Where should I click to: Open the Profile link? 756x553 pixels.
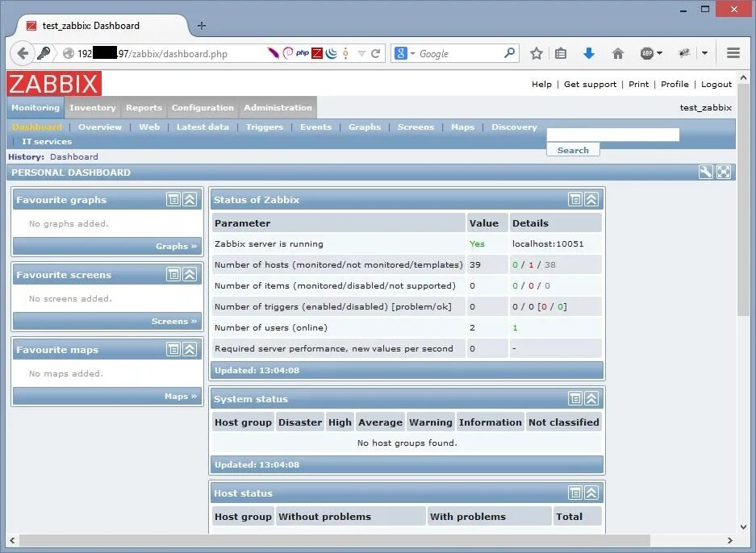click(x=675, y=84)
